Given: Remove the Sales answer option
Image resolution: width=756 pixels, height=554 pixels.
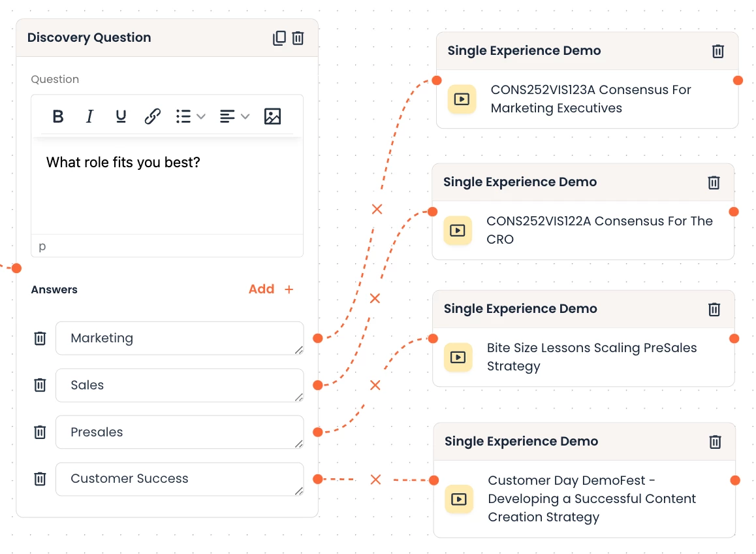Looking at the screenshot, I should [40, 385].
